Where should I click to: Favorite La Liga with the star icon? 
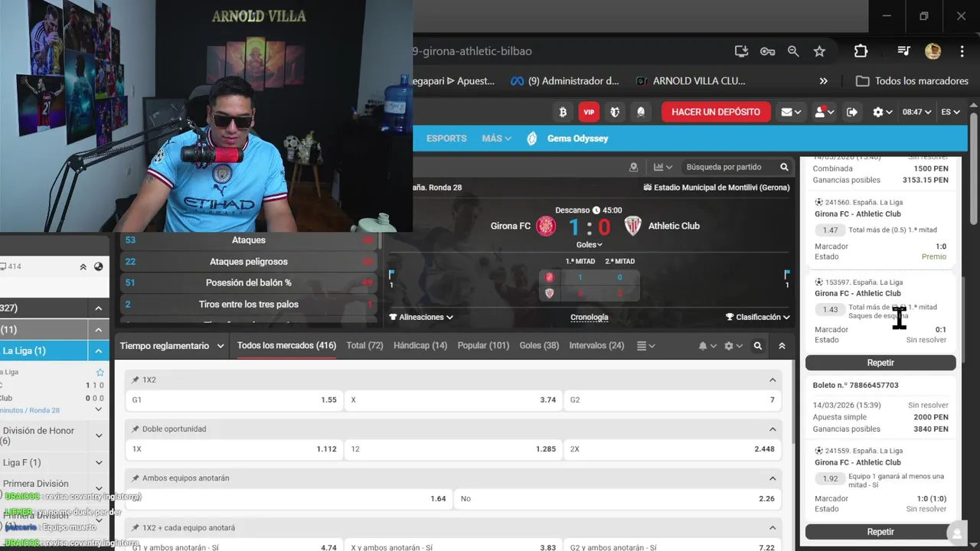(100, 373)
